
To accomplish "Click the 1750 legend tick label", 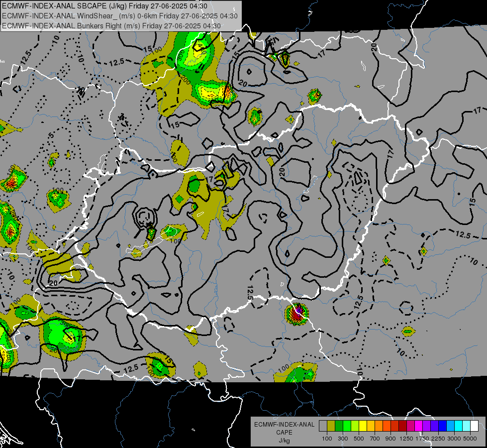I will pos(422,439).
